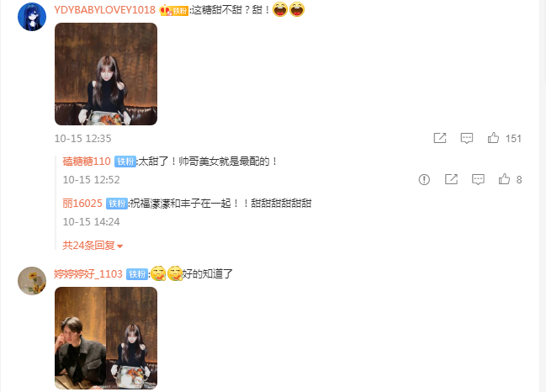Visit 丽16025 user profile
The width and height of the screenshot is (546, 392).
coord(82,203)
